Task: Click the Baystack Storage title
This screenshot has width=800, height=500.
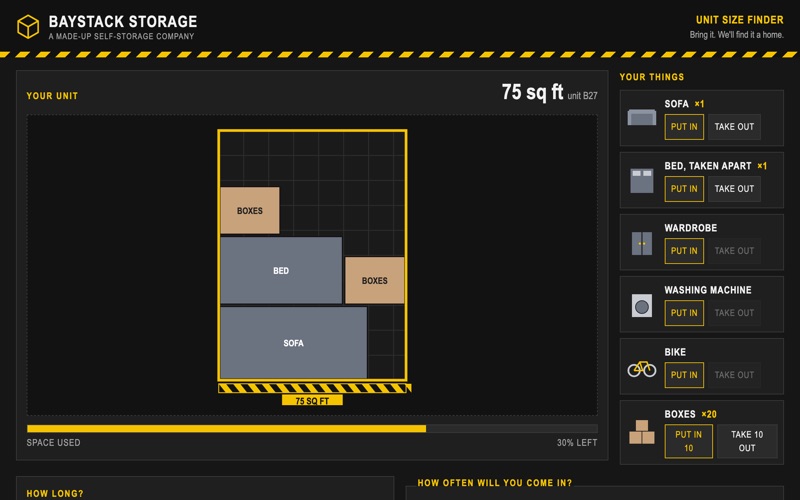Action: pos(123,21)
